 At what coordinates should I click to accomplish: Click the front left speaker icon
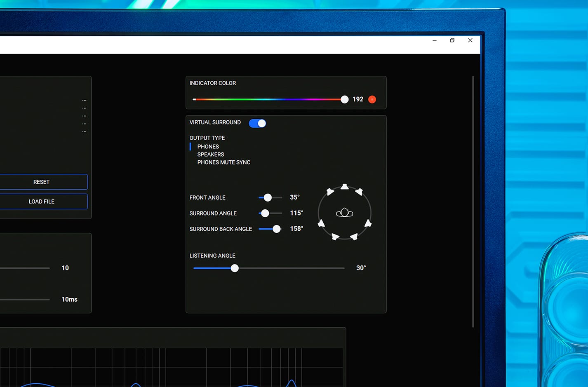[x=330, y=191]
